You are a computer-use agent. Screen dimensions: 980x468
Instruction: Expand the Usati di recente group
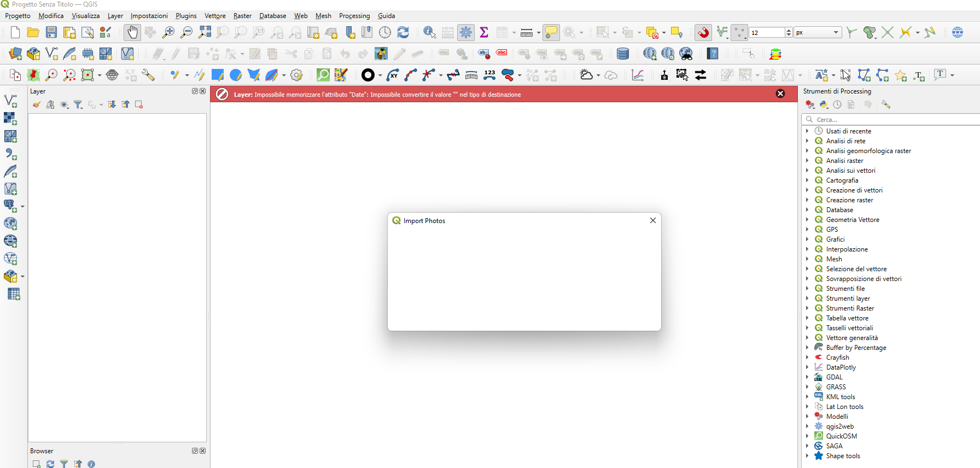click(807, 131)
